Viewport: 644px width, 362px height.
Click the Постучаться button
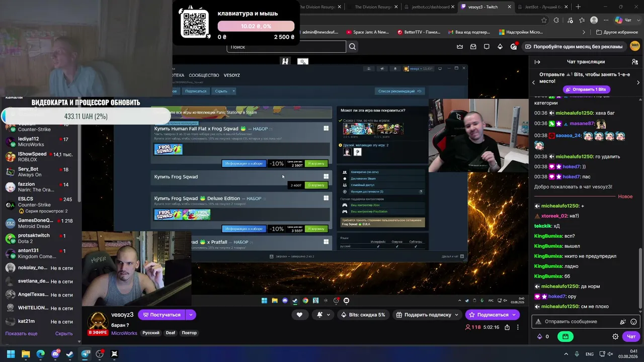coord(162,315)
